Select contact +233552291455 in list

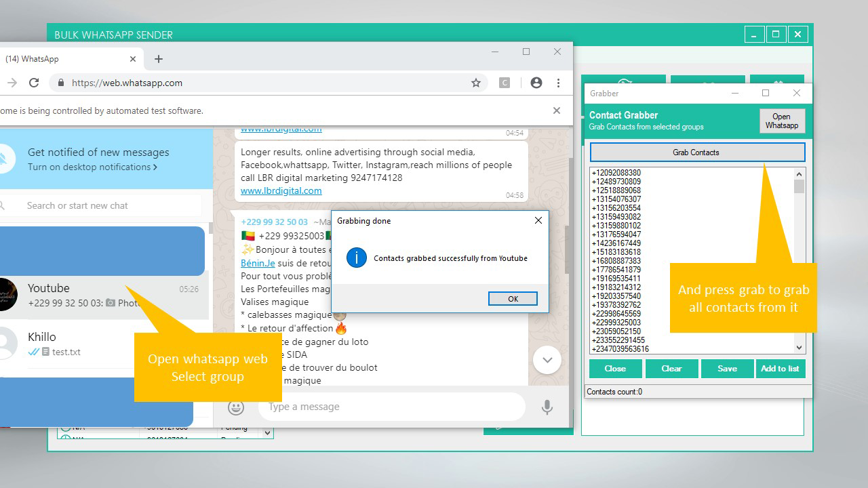(618, 340)
